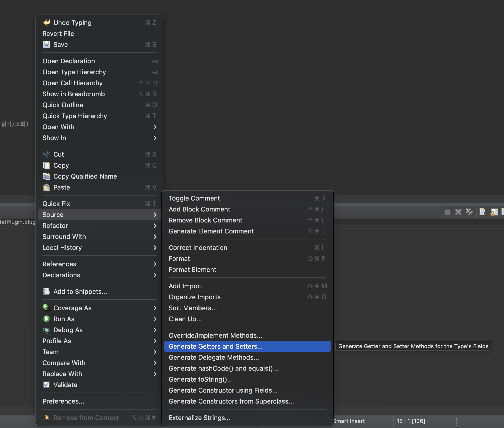
Task: Click Generate toString() entry
Action: [x=201, y=379]
